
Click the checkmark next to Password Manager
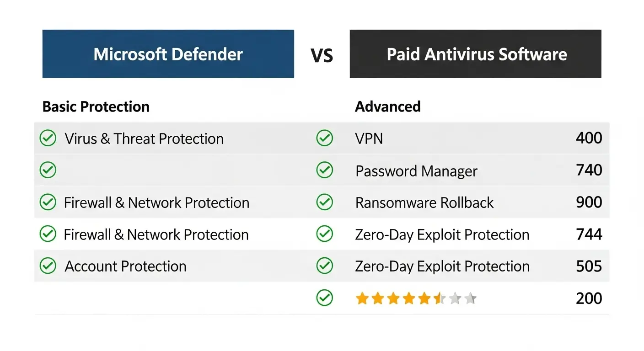coord(325,170)
